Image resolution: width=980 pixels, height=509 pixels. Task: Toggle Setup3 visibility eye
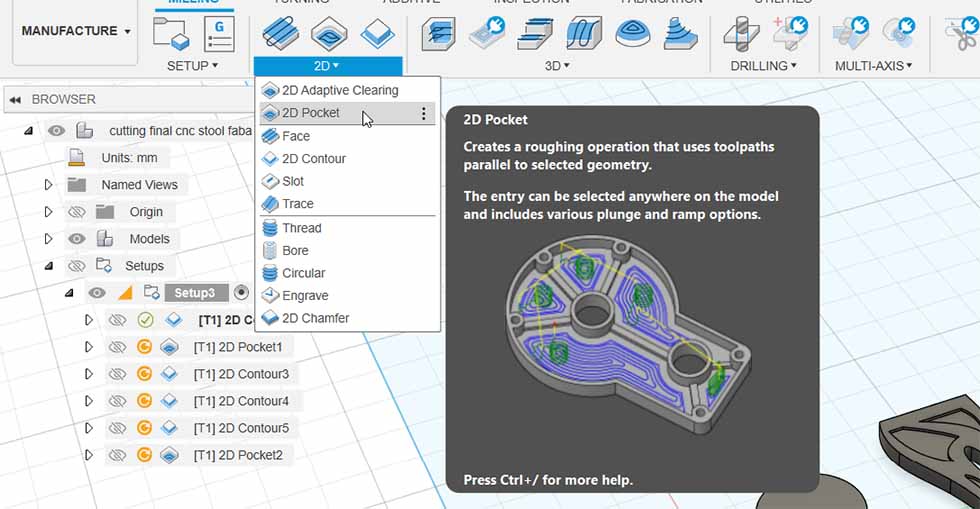coord(96,293)
